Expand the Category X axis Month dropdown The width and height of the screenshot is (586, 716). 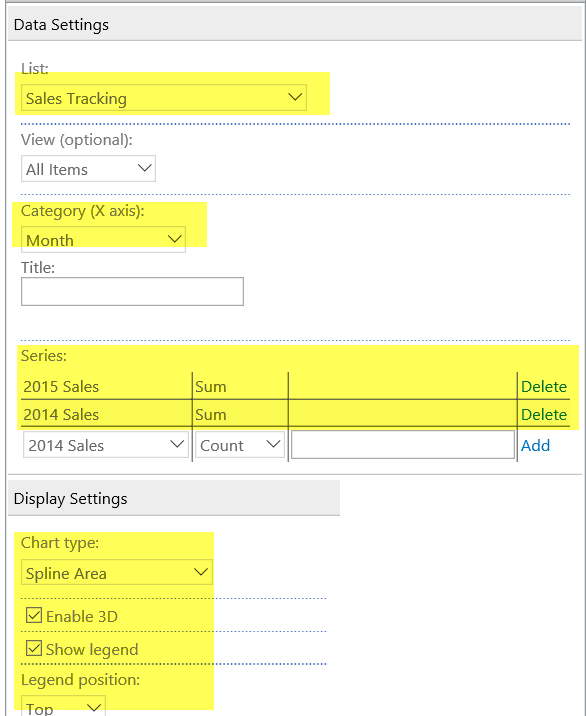click(103, 239)
